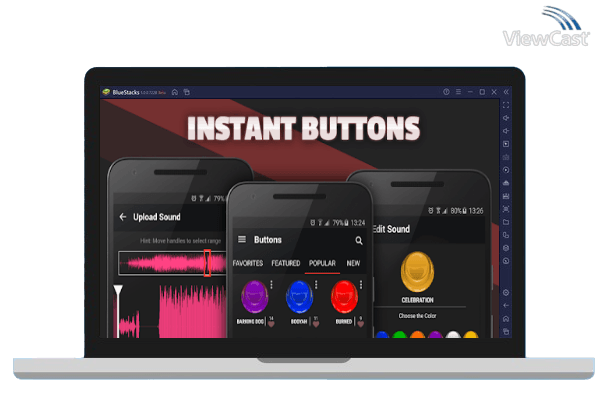Image resolution: width=602 pixels, height=414 pixels.
Task: Favorite the Burned sound with heart
Action: click(x=361, y=324)
